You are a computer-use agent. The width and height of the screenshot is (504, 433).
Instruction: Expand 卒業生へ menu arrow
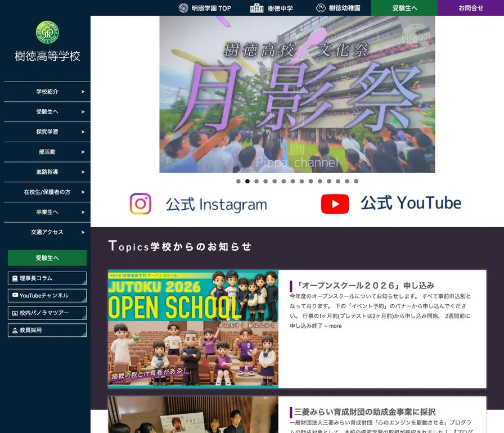pyautogui.click(x=83, y=212)
